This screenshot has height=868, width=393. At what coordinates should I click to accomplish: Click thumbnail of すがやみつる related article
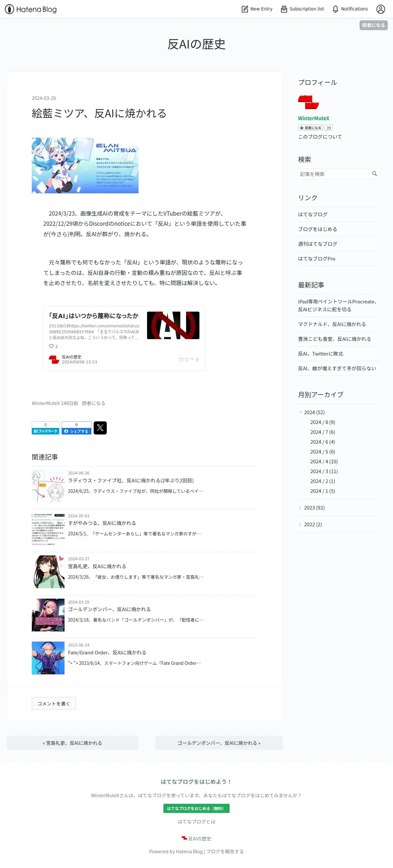48,529
